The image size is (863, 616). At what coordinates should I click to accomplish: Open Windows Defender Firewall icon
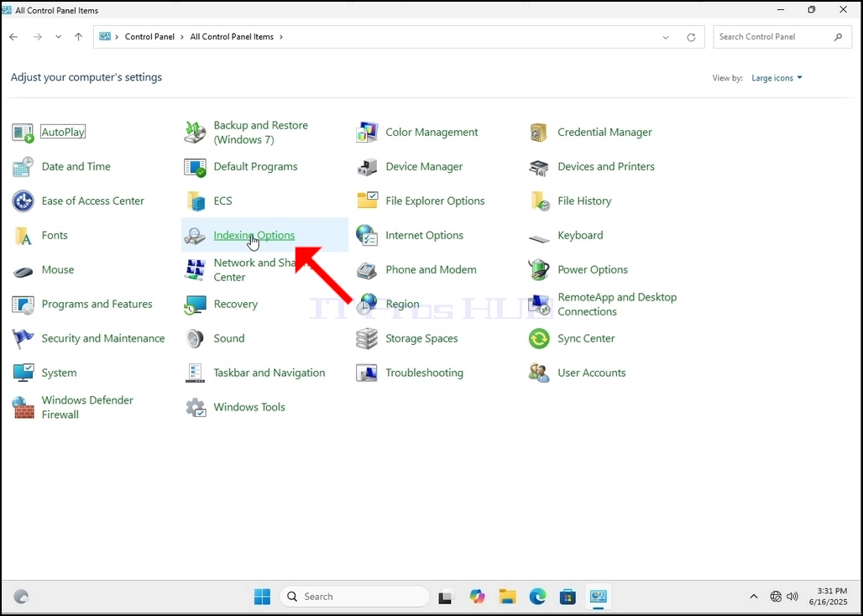tap(23, 408)
